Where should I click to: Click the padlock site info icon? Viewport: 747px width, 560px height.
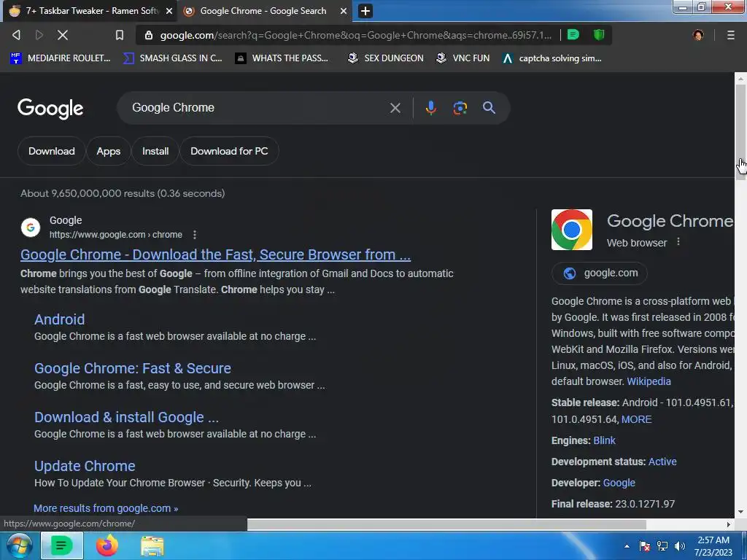tap(149, 35)
